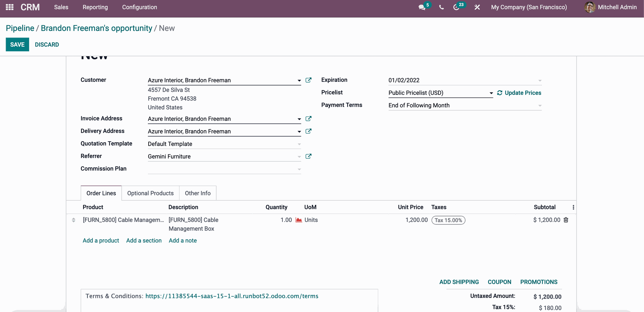Click the SAVE button

tap(17, 45)
